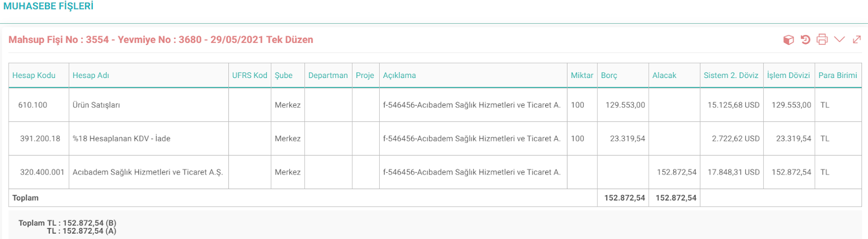Viewport: 868px width, 239px height.
Task: Sort by the Hesap Adı column header
Action: pyautogui.click(x=91, y=75)
